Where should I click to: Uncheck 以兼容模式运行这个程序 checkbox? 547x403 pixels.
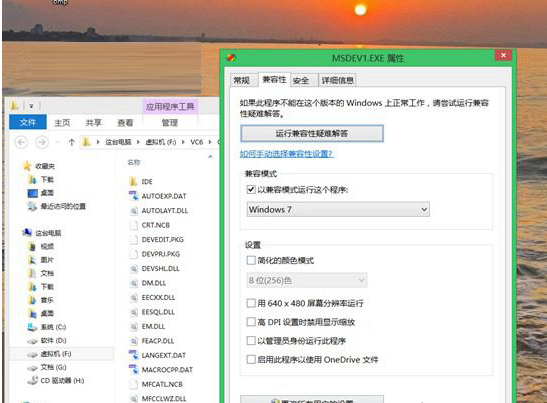click(251, 189)
